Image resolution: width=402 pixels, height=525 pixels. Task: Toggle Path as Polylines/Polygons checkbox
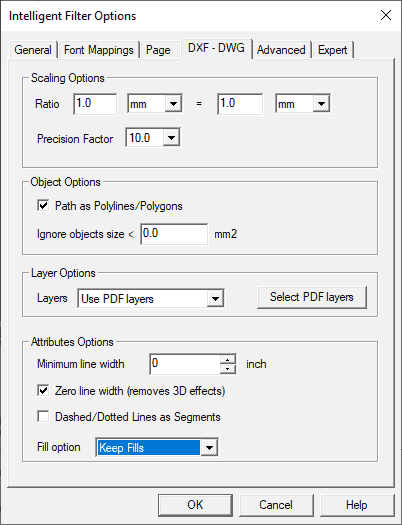pos(43,205)
